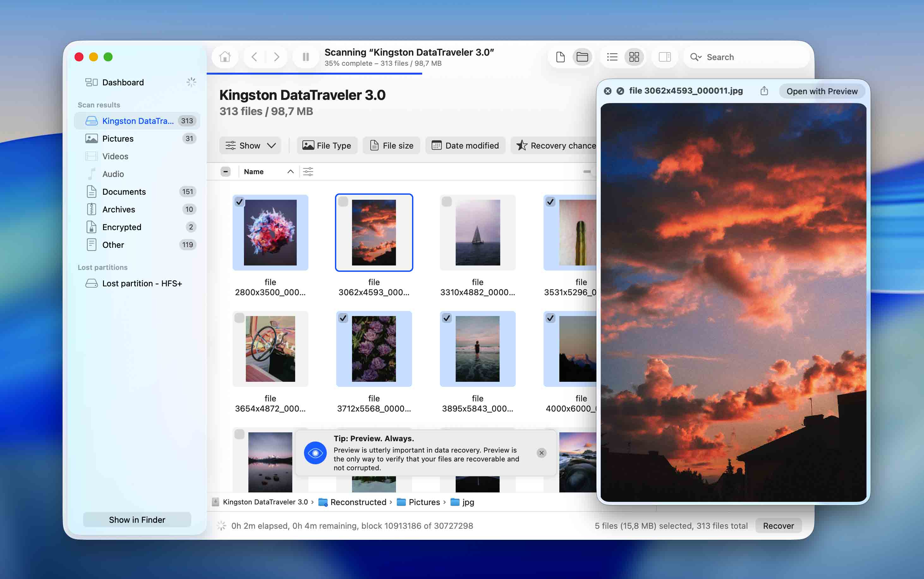Click Show in Finder button
The width and height of the screenshot is (924, 579).
tap(137, 520)
